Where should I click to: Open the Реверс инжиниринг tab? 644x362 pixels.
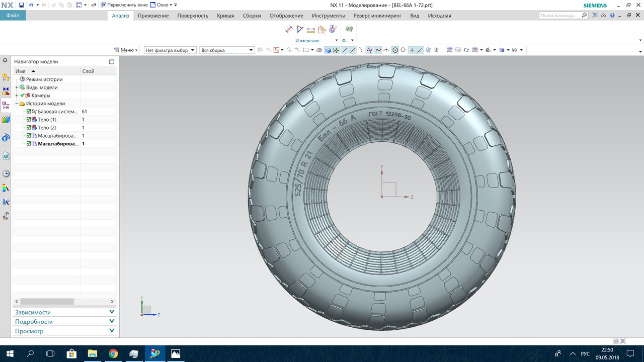tap(378, 16)
